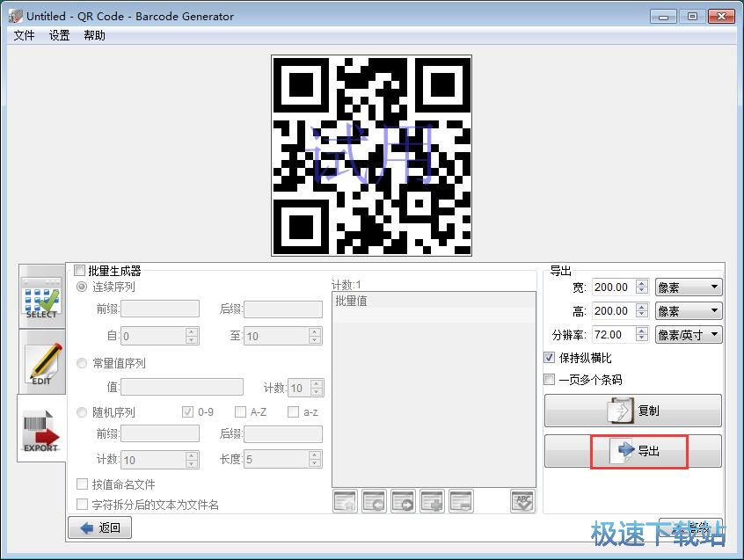The height and width of the screenshot is (560, 744).
Task: Click the 随机序列 前缀 input field
Action: pos(160,433)
